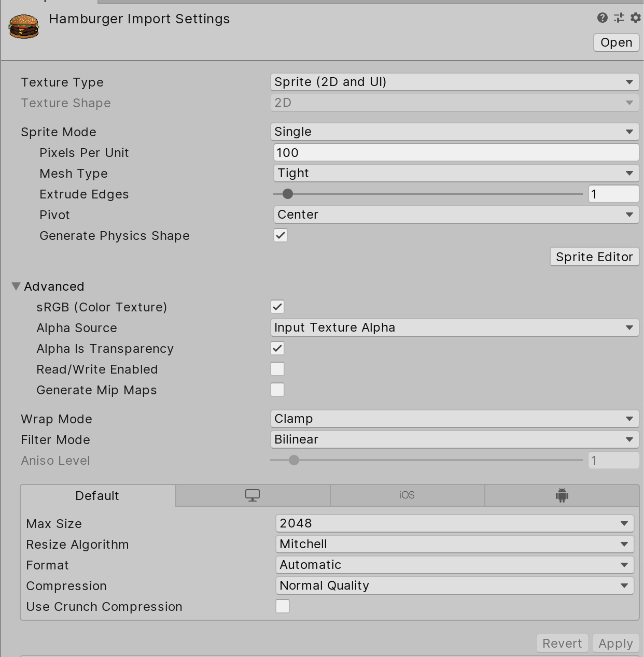Switch to the Android platform tab
Screen dimensions: 644x657
pos(562,495)
